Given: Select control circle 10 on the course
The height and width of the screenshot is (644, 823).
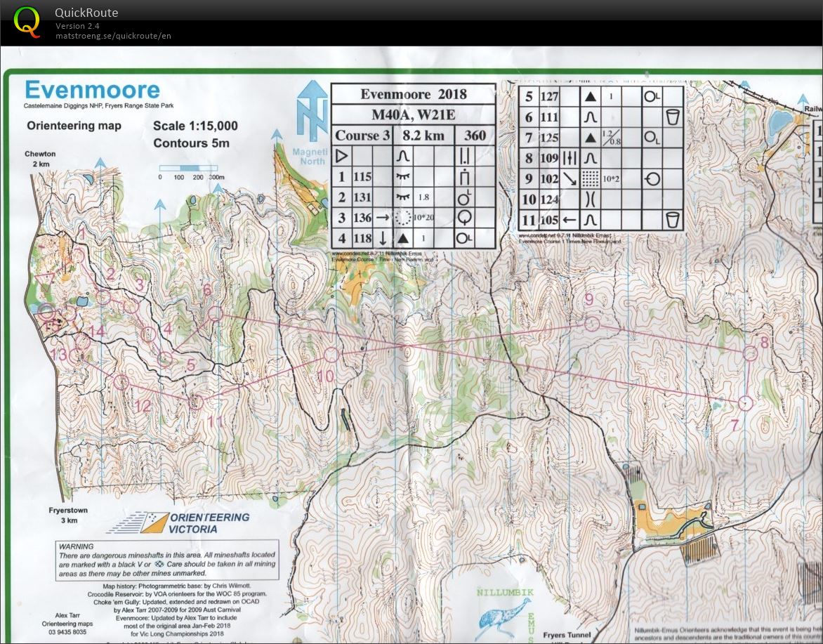Looking at the screenshot, I should point(331,355).
